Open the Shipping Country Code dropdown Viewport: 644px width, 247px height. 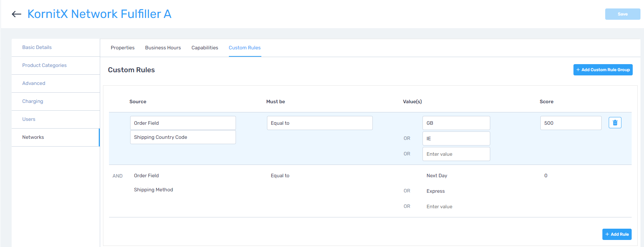(x=183, y=137)
